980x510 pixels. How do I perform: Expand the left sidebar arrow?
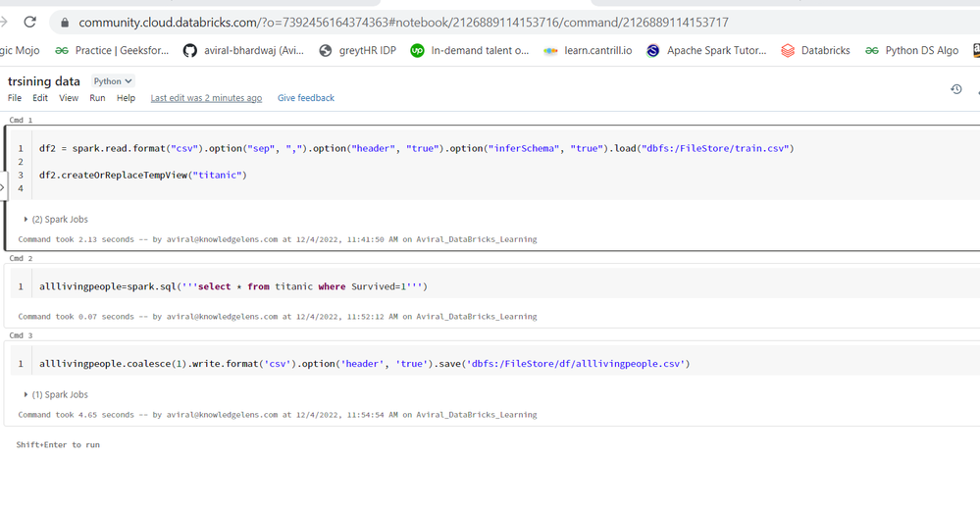(3, 187)
